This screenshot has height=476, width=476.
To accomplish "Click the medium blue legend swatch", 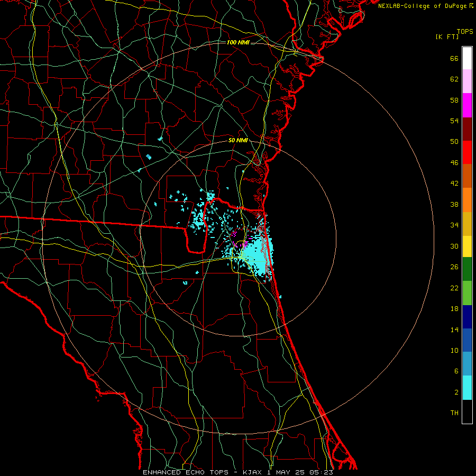I will click(467, 340).
